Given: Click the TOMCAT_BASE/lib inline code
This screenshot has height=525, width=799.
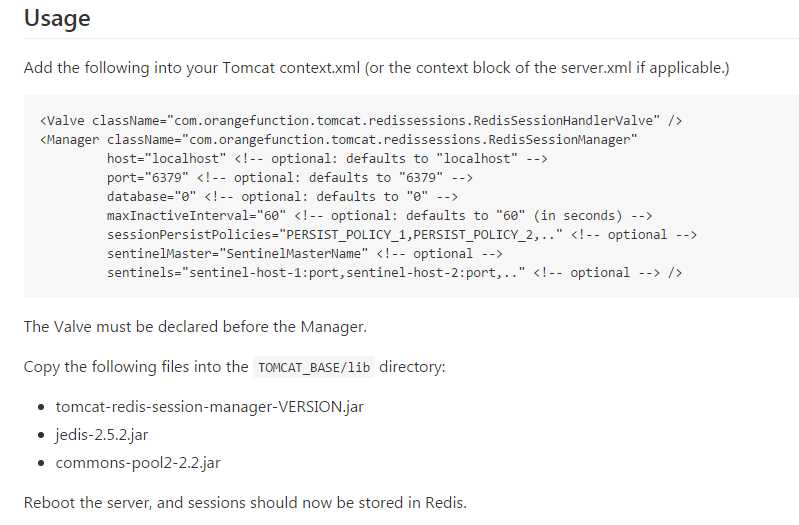Looking at the screenshot, I should [x=314, y=367].
